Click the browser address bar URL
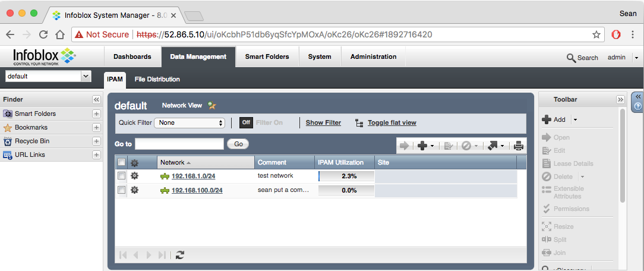Screen dimensions: 644x271 click(x=284, y=34)
